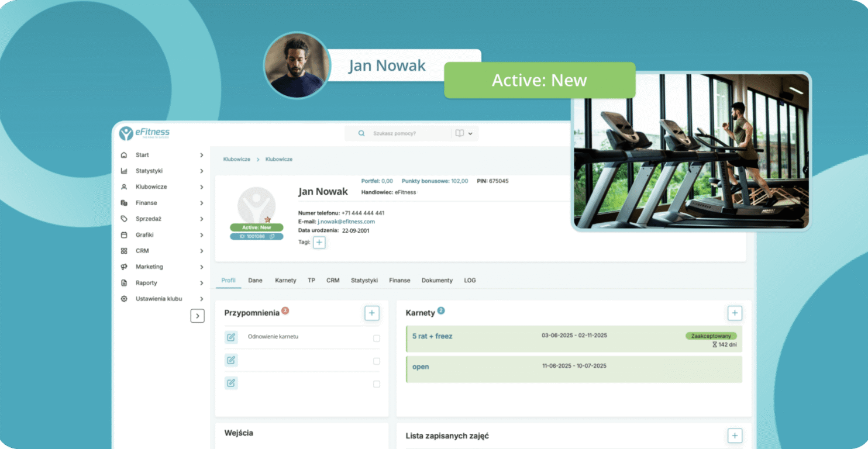Click the Punkty bonusowe 102,00 value
This screenshot has width=868, height=449.
460,181
